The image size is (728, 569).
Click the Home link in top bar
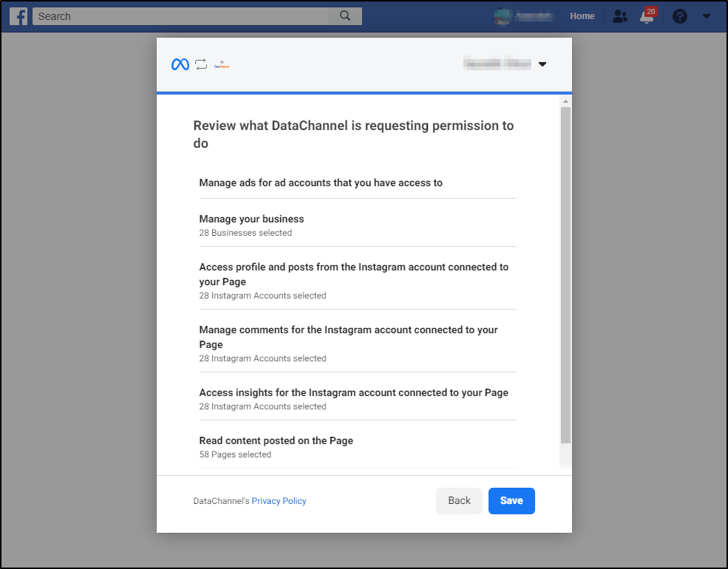tap(582, 16)
